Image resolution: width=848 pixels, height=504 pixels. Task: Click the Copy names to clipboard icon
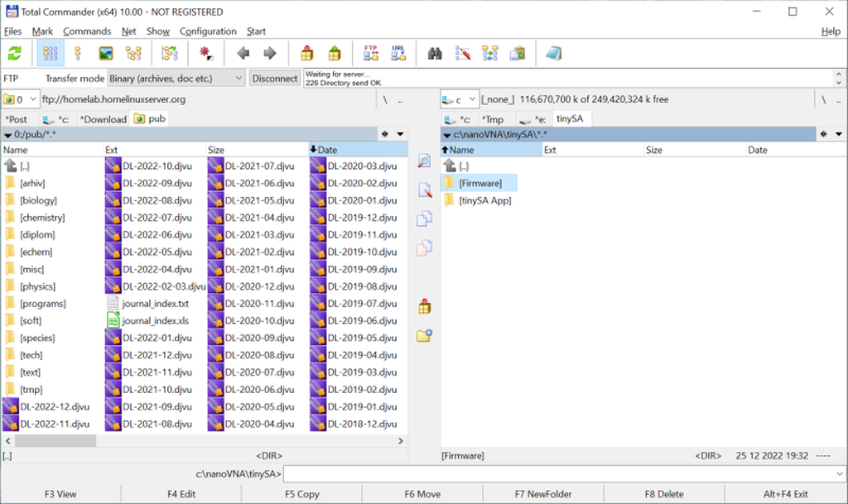[x=518, y=54]
